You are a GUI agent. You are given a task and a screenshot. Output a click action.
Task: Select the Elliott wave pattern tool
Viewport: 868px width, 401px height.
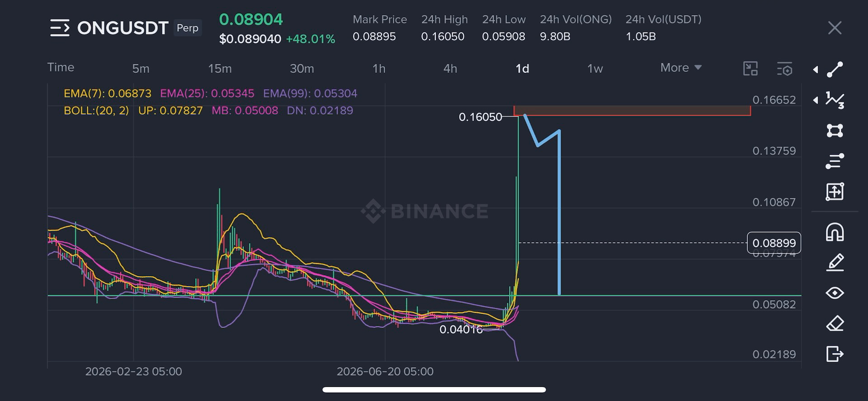(x=835, y=100)
